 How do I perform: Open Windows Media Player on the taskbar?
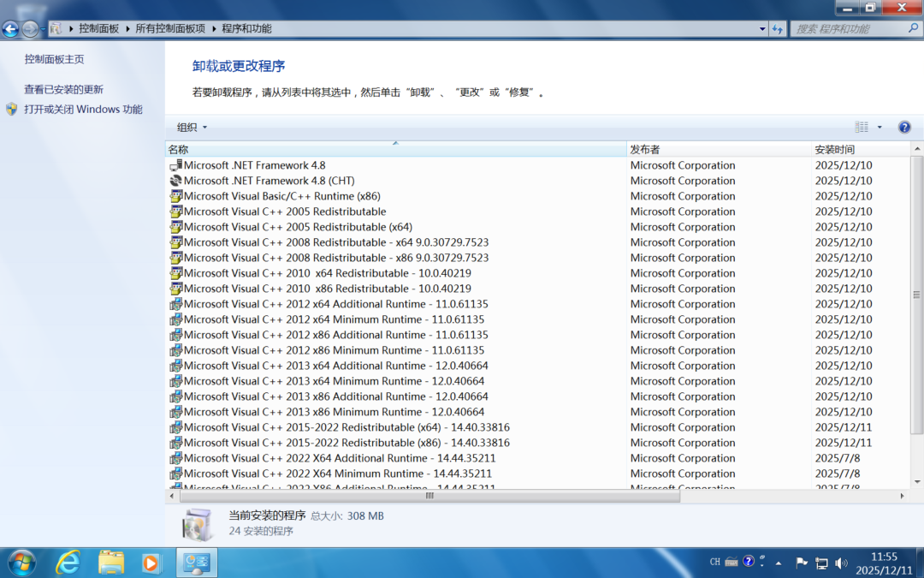(151, 563)
